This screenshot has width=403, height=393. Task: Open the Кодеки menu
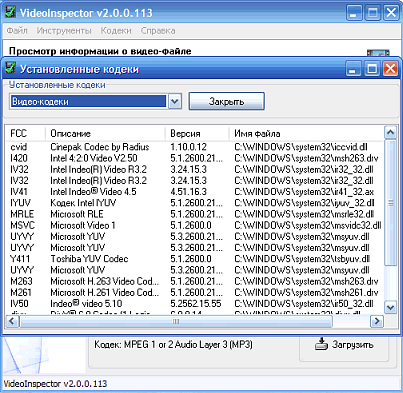pyautogui.click(x=116, y=31)
